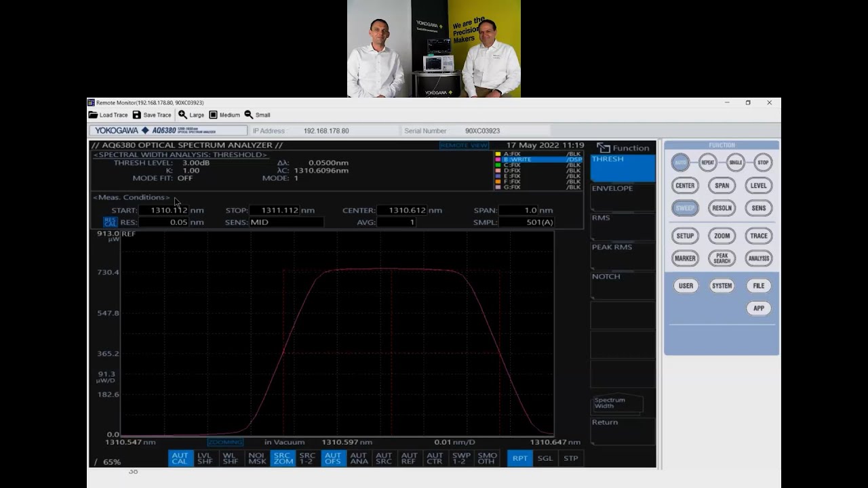
Task: Toggle WL SHF status indicator
Action: tap(231, 459)
